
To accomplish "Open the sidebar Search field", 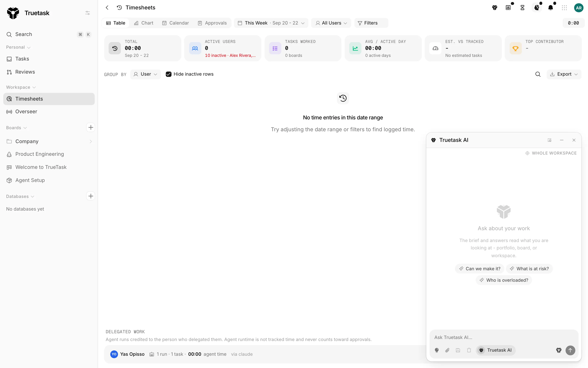I will (49, 34).
